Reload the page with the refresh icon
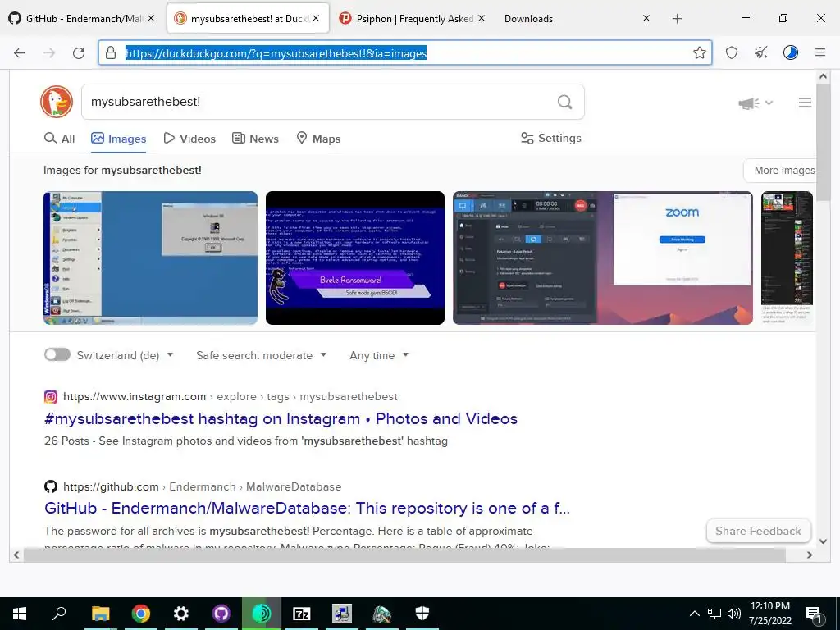 (79, 52)
